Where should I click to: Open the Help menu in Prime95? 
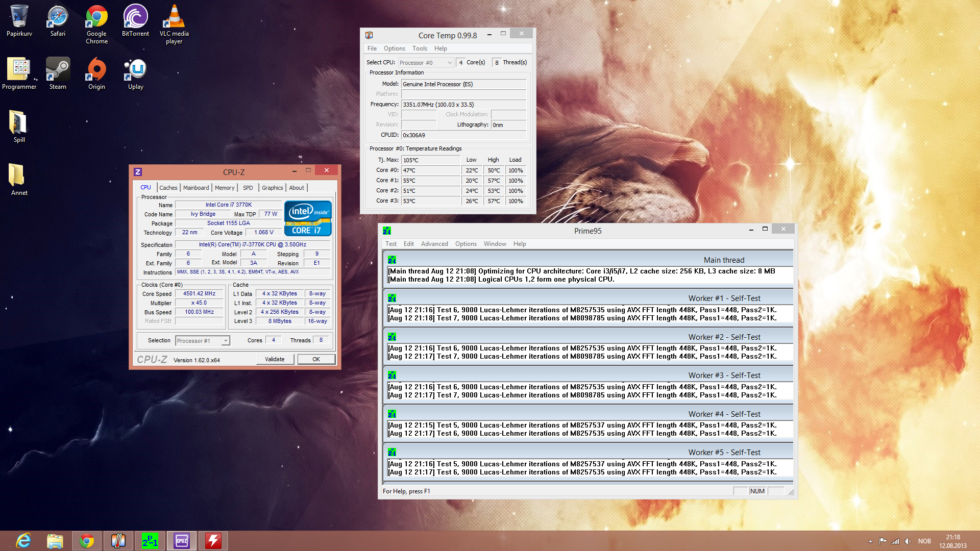click(x=520, y=244)
